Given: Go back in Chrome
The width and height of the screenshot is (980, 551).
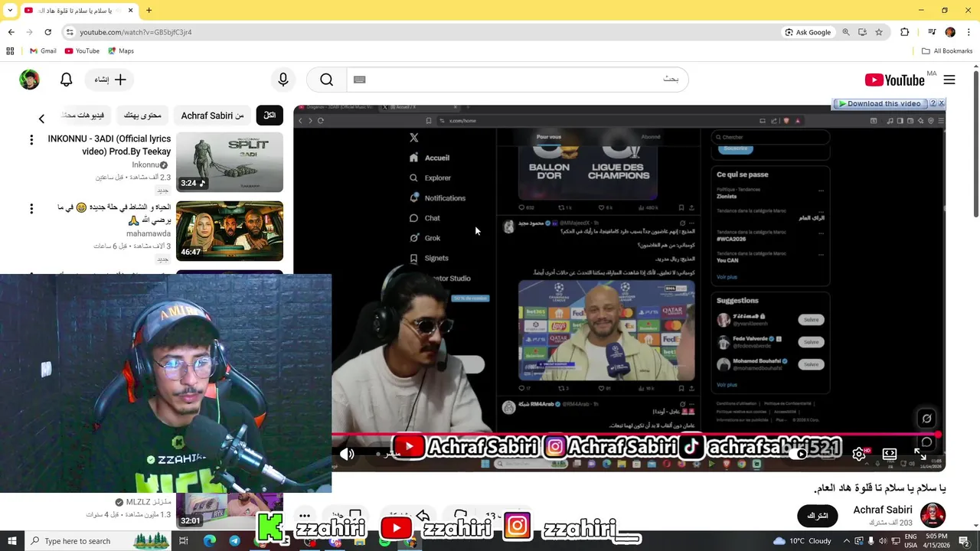Looking at the screenshot, I should pyautogui.click(x=11, y=32).
